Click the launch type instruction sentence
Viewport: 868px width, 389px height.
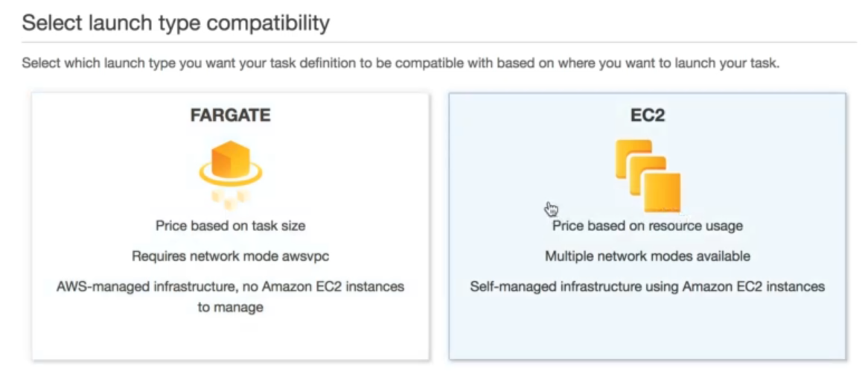(x=401, y=63)
